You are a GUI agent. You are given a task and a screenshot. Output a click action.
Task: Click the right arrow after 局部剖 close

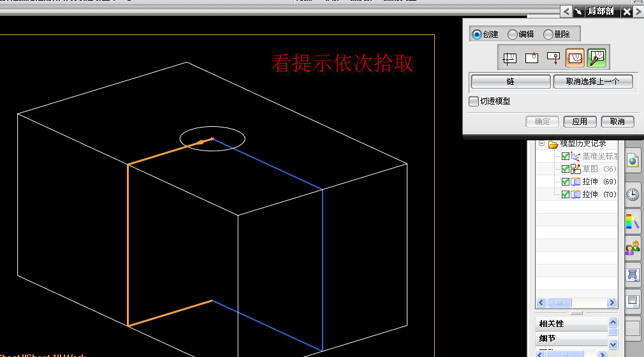pos(639,11)
